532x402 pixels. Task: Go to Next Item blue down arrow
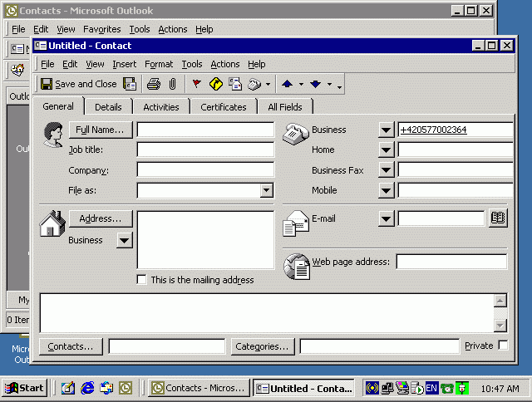click(x=316, y=84)
